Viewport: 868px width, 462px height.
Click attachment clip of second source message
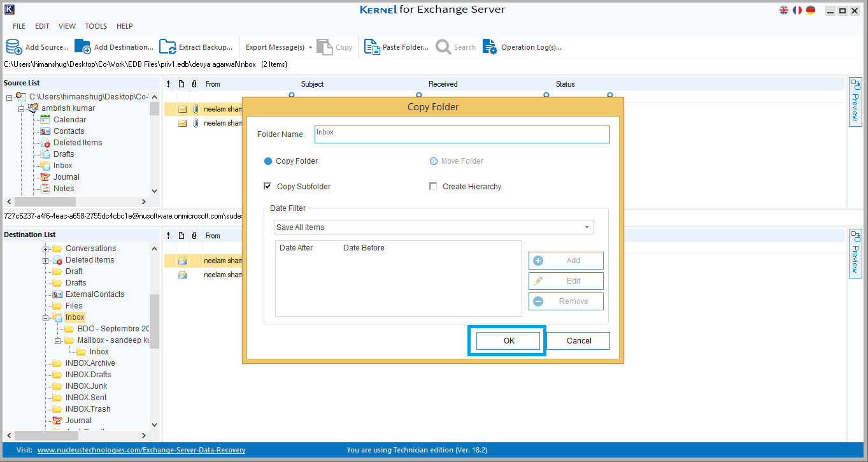click(x=196, y=123)
